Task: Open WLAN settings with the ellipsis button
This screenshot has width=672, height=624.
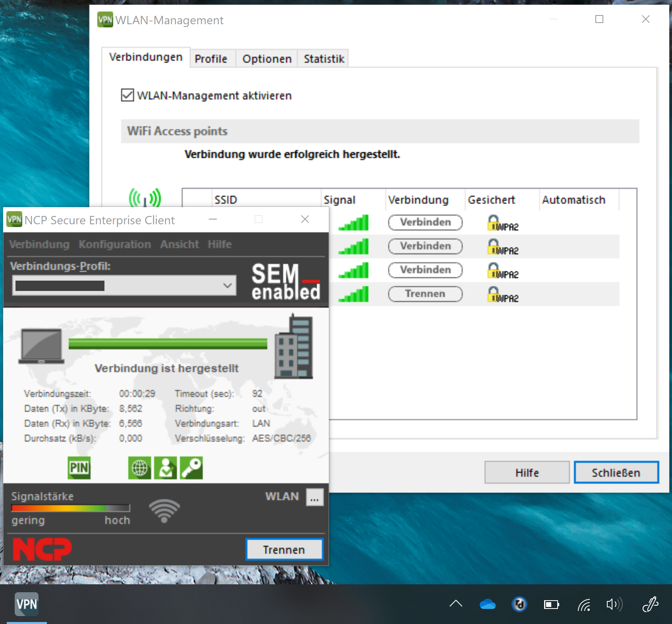Action: click(x=315, y=497)
